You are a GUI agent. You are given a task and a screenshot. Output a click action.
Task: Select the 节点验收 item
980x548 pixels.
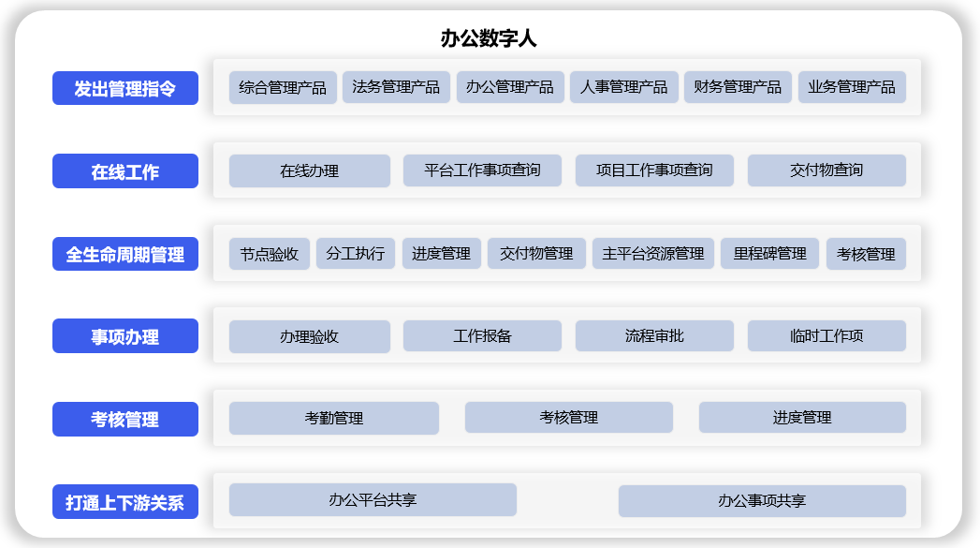(x=270, y=254)
